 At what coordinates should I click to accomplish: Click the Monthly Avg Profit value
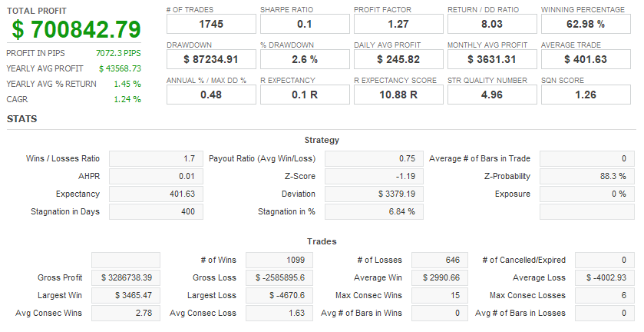pyautogui.click(x=492, y=59)
